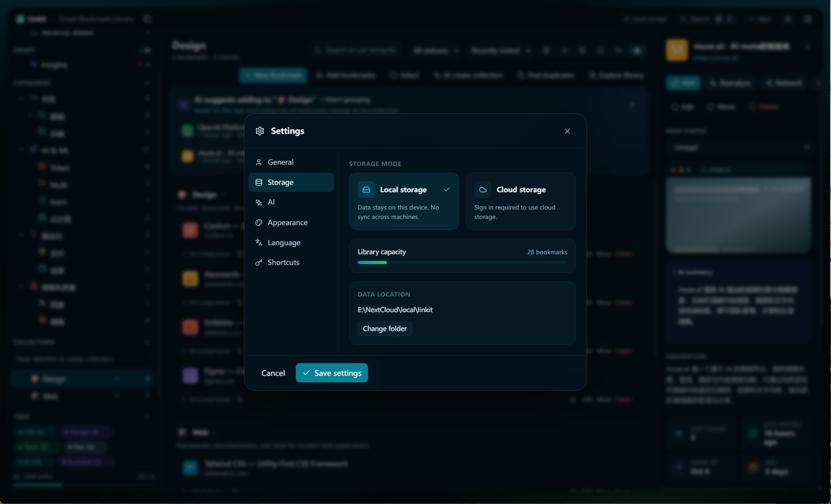
Task: Click the checkmark on Local storage card
Action: point(447,189)
